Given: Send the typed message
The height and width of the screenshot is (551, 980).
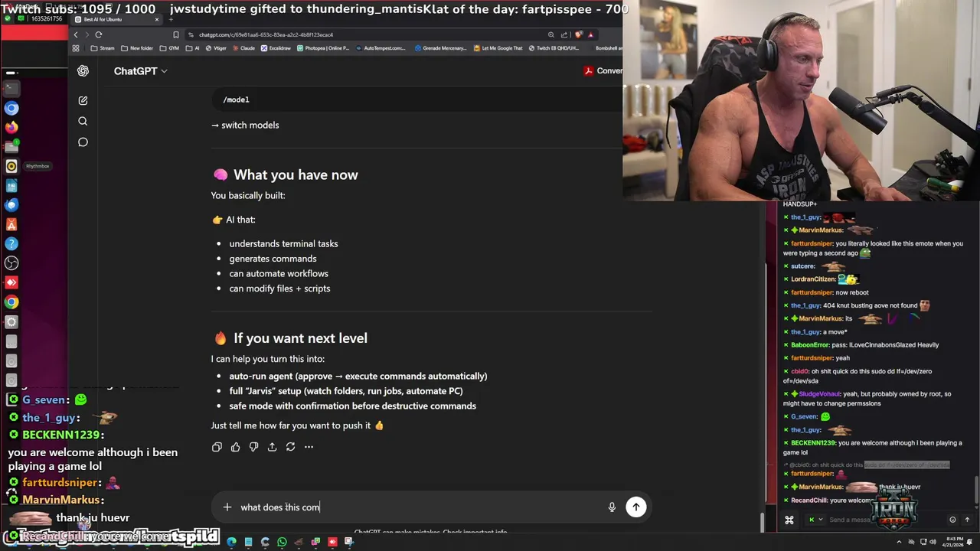Looking at the screenshot, I should point(636,507).
